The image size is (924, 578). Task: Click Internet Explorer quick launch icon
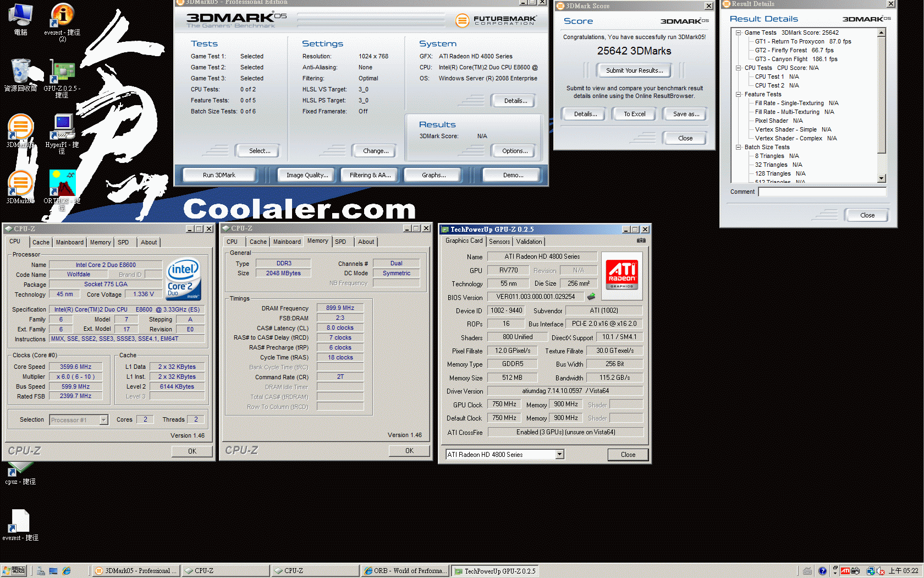[67, 571]
